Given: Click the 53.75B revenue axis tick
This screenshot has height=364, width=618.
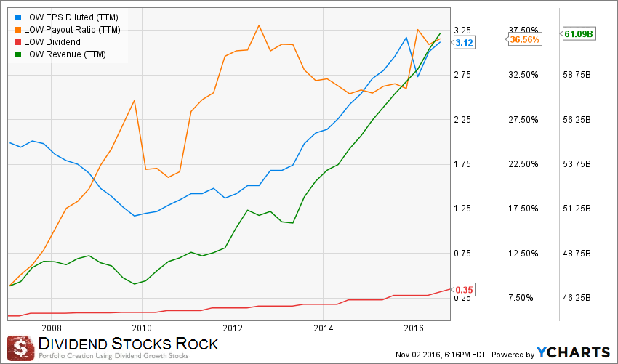Looking at the screenshot, I should point(577,164).
